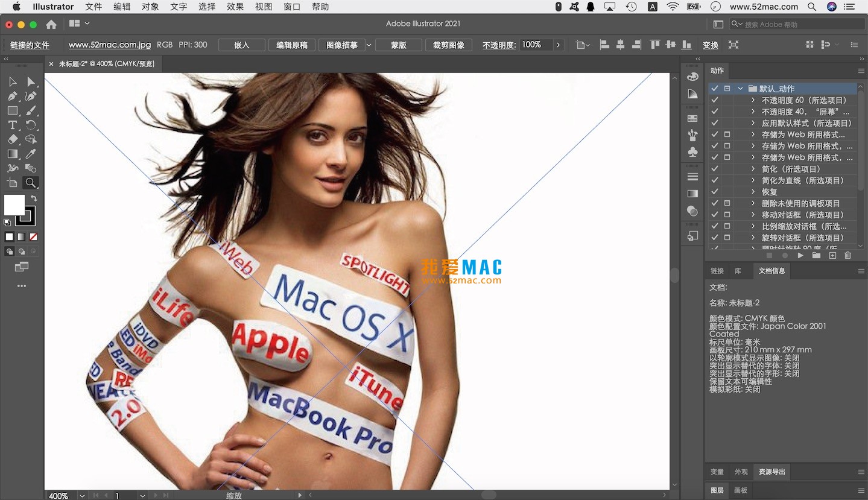Click the white Fill color swatch
Image resolution: width=868 pixels, height=500 pixels.
tap(14, 205)
